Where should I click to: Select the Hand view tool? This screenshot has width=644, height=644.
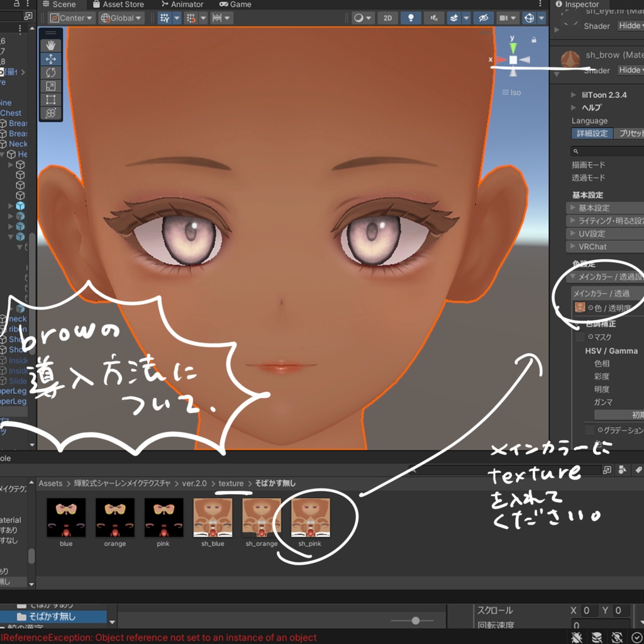[50, 45]
